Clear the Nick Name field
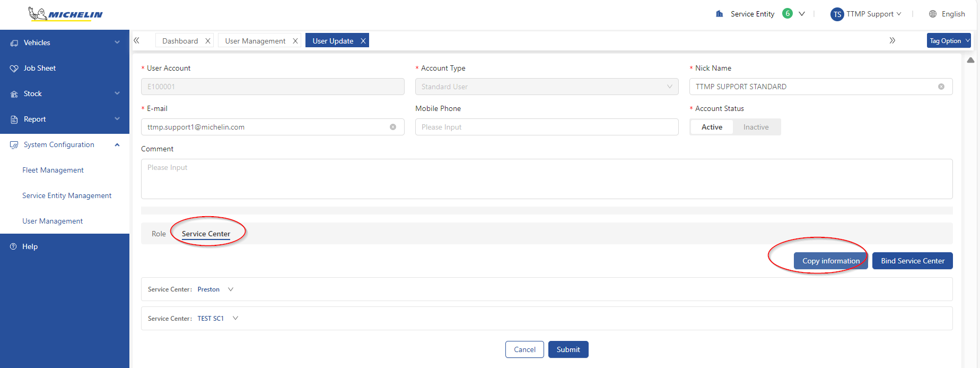The image size is (980, 368). tap(941, 87)
